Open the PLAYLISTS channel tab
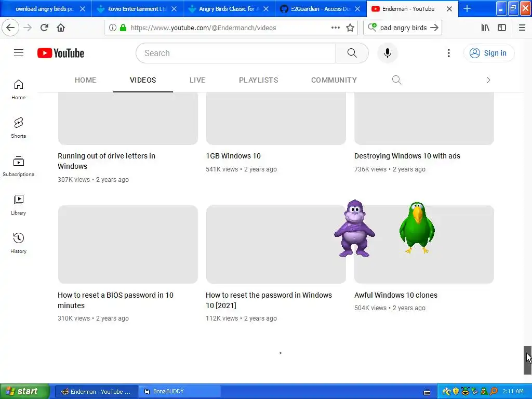Image resolution: width=532 pixels, height=399 pixels. (x=259, y=80)
